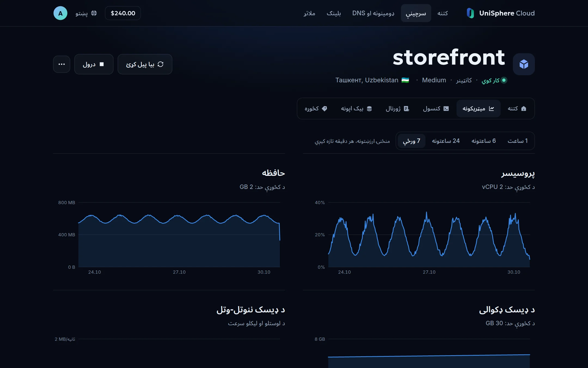Open the بلینګ nav item
Viewport: 588px width, 368px height.
point(334,13)
